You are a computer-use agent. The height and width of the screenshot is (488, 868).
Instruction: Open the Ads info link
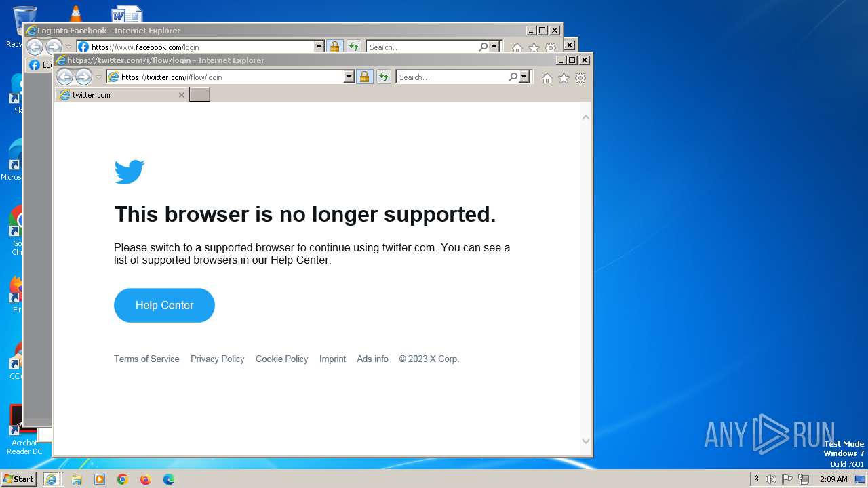(372, 359)
